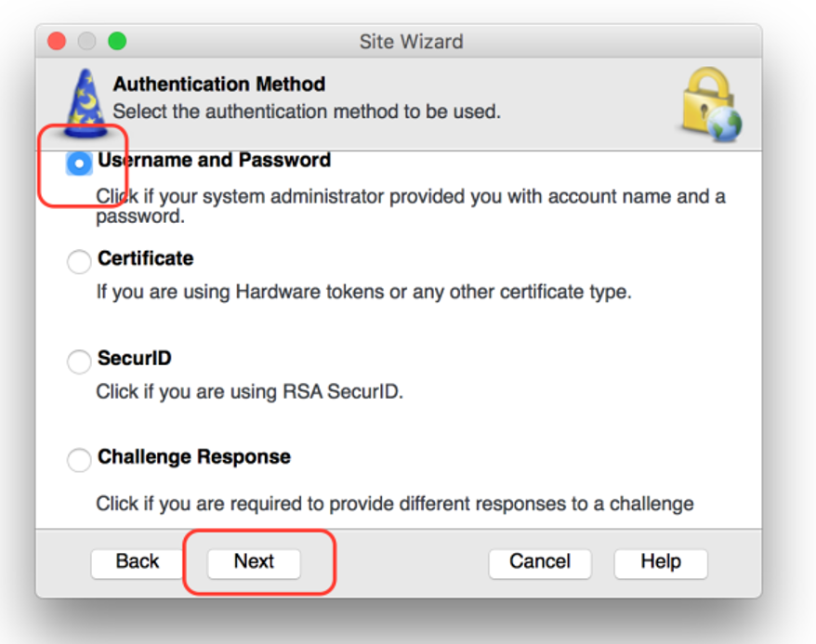Click the Site Wizard title bar text
This screenshot has width=816, height=644.
pos(411,42)
